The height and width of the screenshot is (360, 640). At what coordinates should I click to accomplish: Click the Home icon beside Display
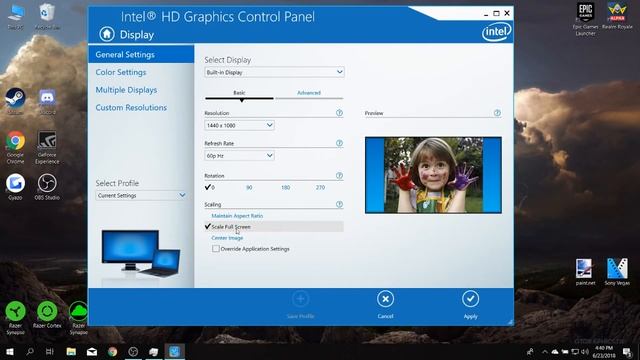(107, 34)
